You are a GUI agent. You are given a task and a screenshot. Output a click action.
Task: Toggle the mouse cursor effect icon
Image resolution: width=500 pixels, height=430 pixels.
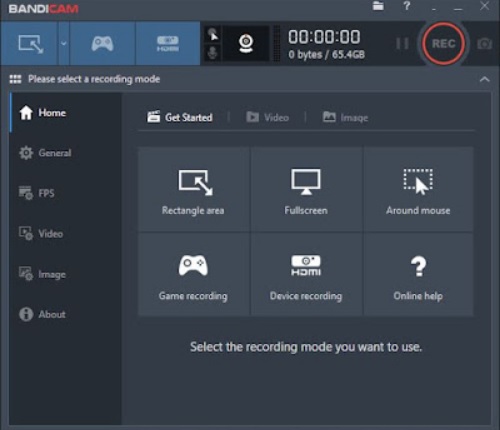213,34
